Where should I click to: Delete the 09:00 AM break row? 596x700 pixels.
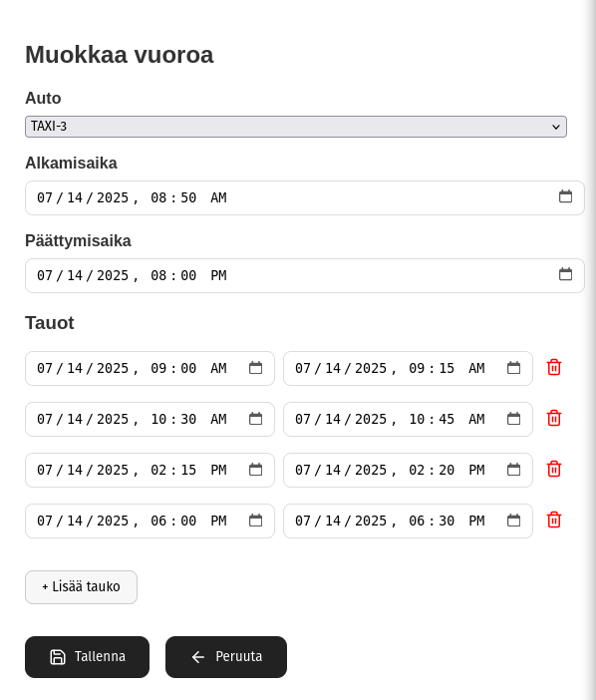553,367
